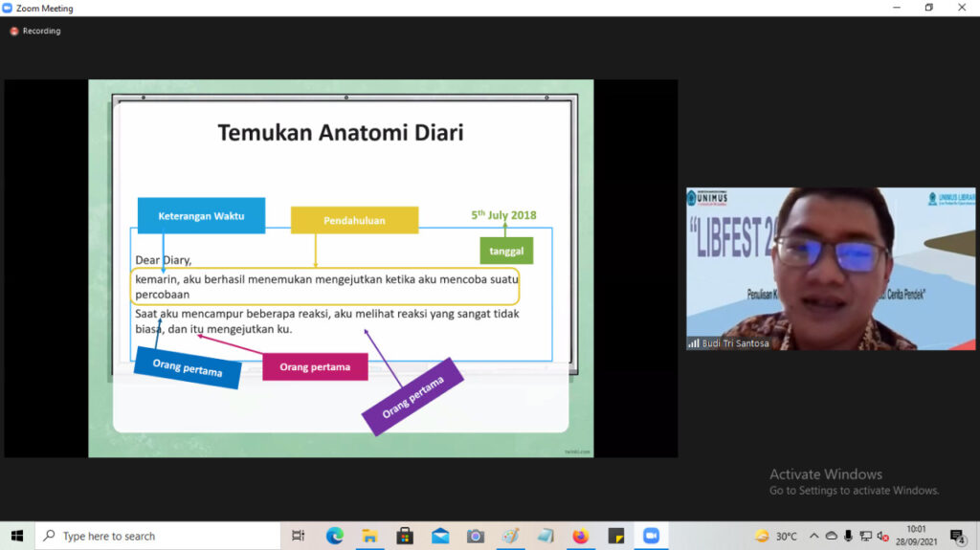980x550 pixels.
Task: Launch Microsoft Store from the taskbar
Action: 405,536
